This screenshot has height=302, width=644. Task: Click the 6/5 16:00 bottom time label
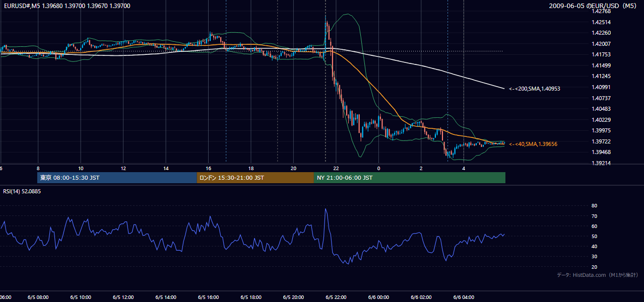coord(208,297)
